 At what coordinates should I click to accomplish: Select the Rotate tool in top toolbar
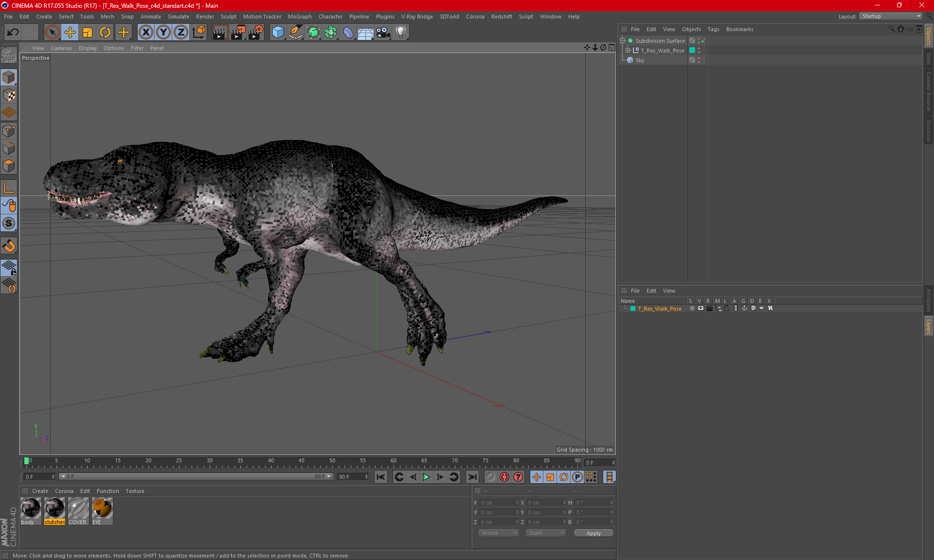[x=105, y=33]
